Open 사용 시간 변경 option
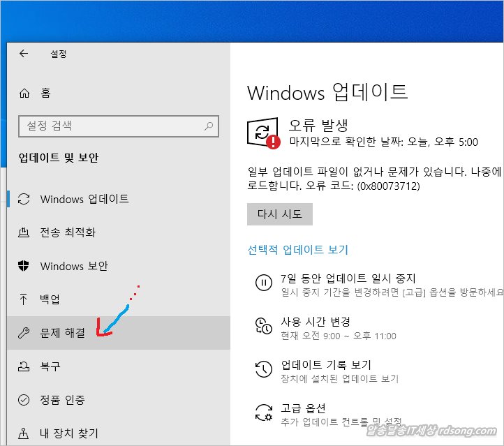Viewport: 504px width, 446px height. [x=316, y=321]
